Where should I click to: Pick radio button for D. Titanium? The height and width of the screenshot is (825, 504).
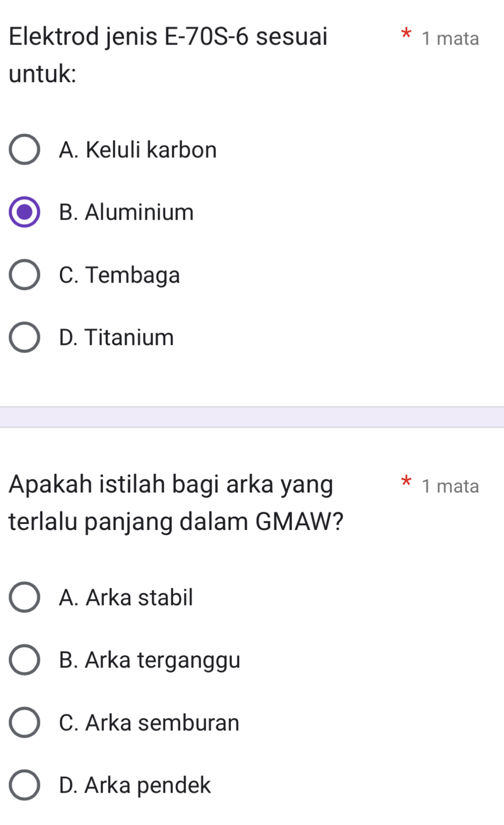tap(24, 337)
